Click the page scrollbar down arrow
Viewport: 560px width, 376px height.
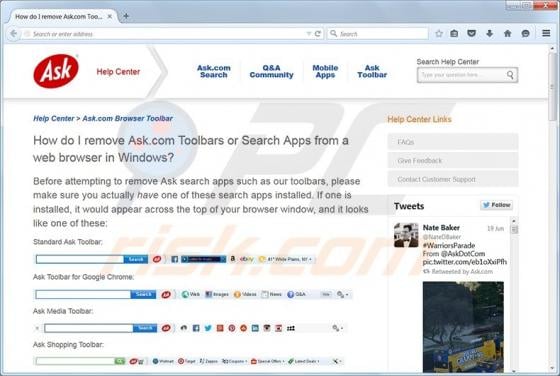552,368
